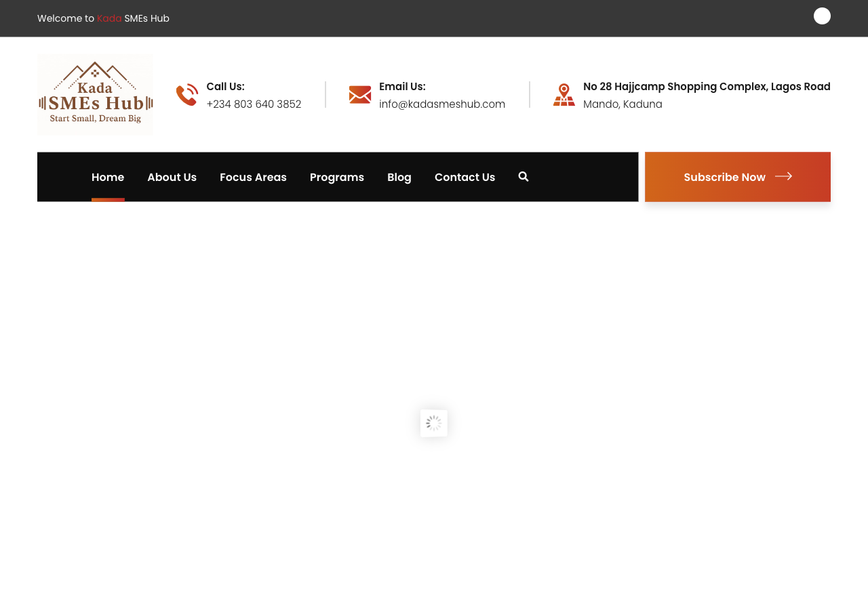Click the white circle icon in top bar

pos(822,16)
